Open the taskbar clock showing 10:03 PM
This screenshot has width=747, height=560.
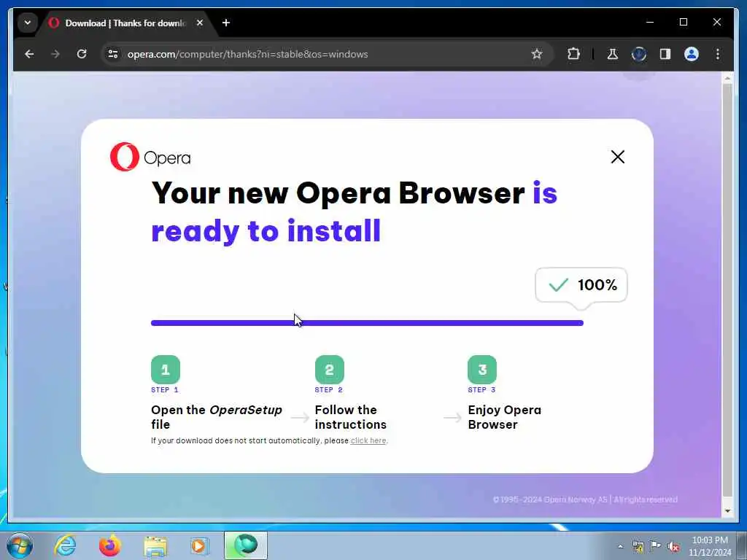tap(709, 546)
